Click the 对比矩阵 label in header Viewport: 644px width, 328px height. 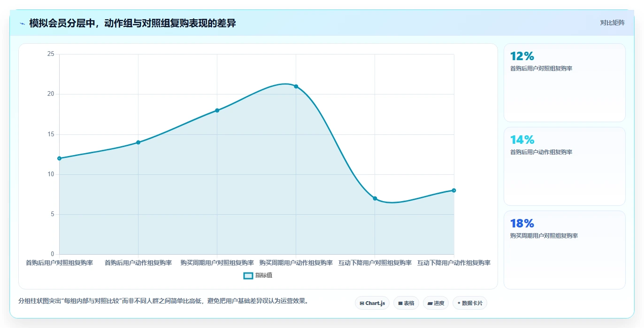612,23
